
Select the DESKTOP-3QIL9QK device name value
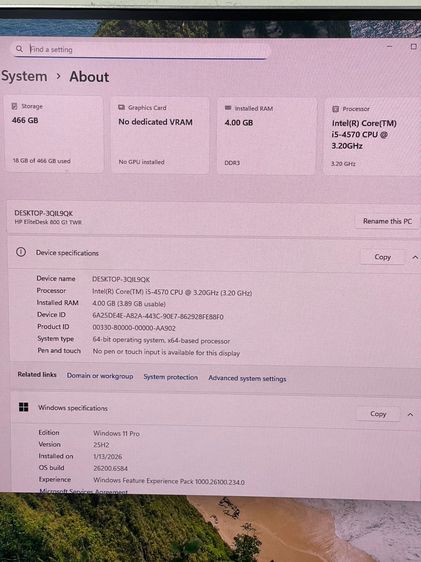point(121,279)
